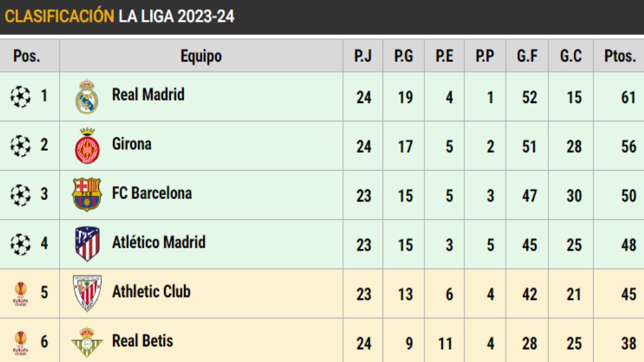Viewport: 644px width, 362px height.
Task: Sort table by Ptos. column header
Action: click(x=620, y=56)
